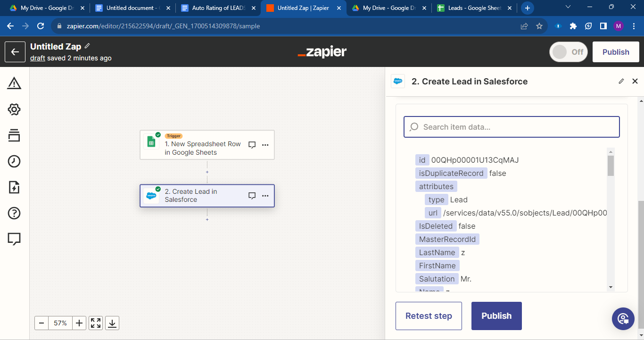Fit the Zap to view
644x340 pixels.
(x=96, y=323)
